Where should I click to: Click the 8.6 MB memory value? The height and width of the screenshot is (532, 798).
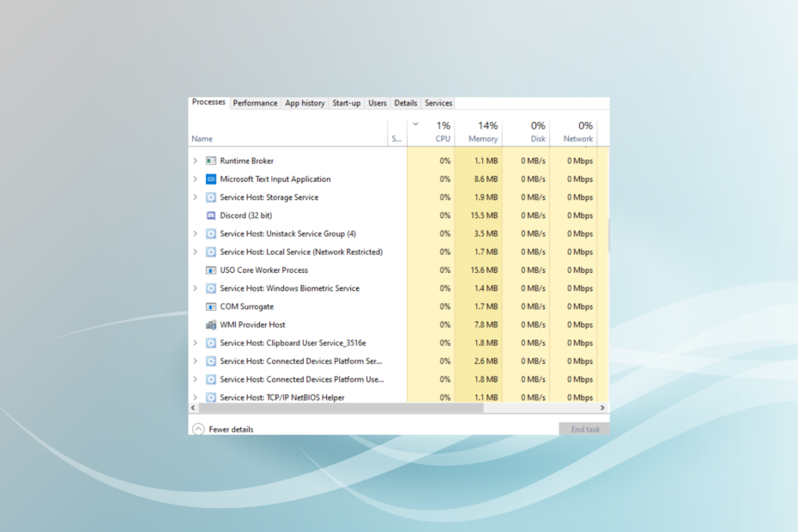point(486,179)
